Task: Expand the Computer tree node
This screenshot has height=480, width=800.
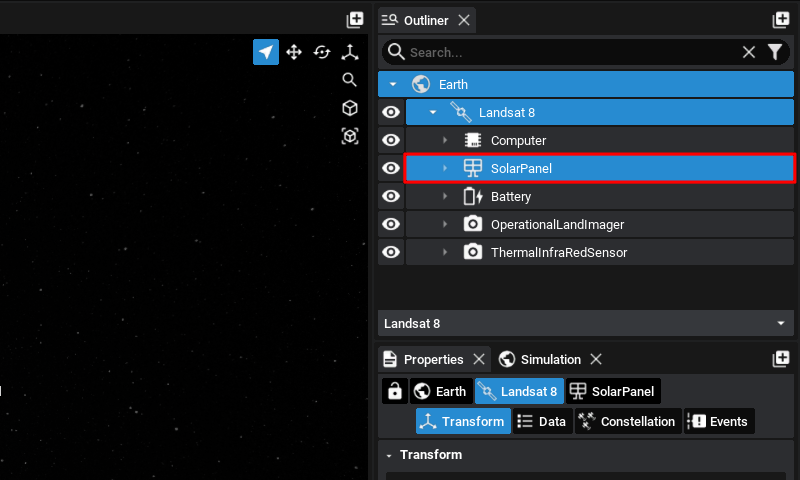Action: pyautogui.click(x=445, y=140)
